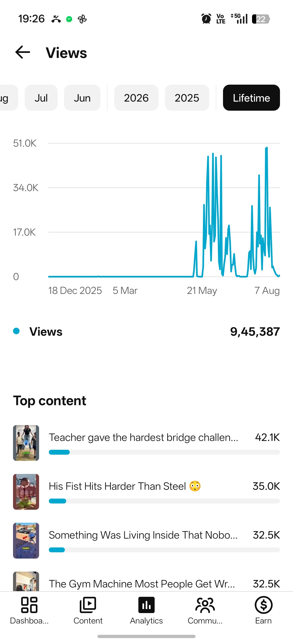Switch to the Jul time range
Screen dimensions: 293x644
point(41,98)
